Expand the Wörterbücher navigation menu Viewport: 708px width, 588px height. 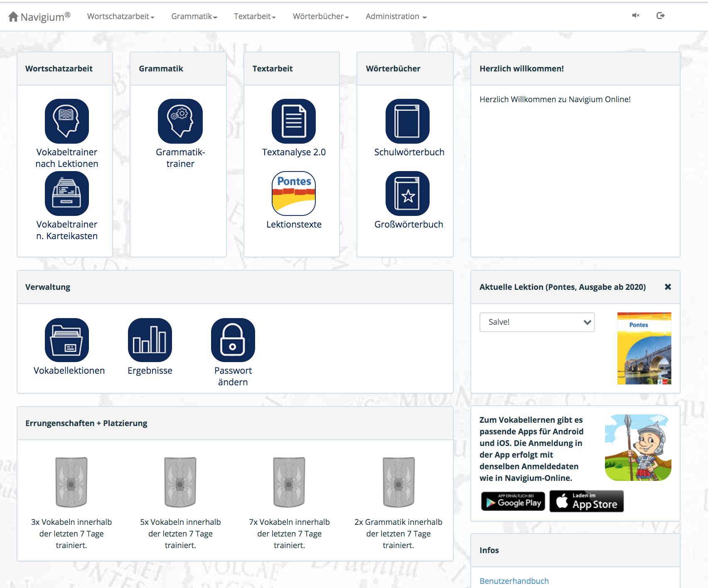point(320,17)
